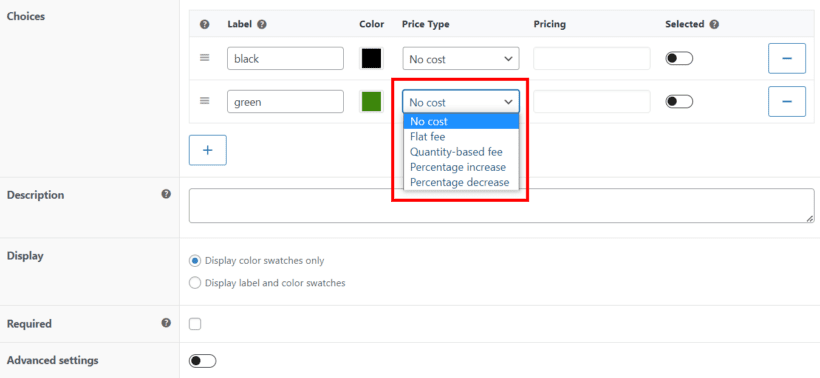
Task: Click the Pricing field for green row
Action: tap(591, 101)
